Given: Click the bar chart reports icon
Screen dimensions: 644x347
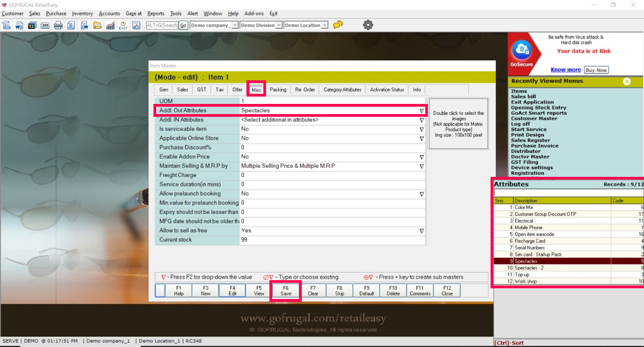Looking at the screenshot, I should point(110,25).
